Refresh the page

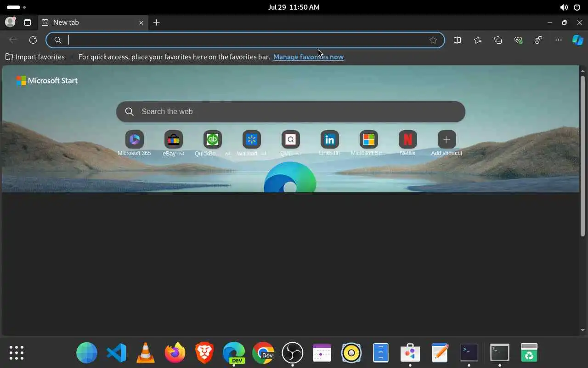tap(33, 40)
